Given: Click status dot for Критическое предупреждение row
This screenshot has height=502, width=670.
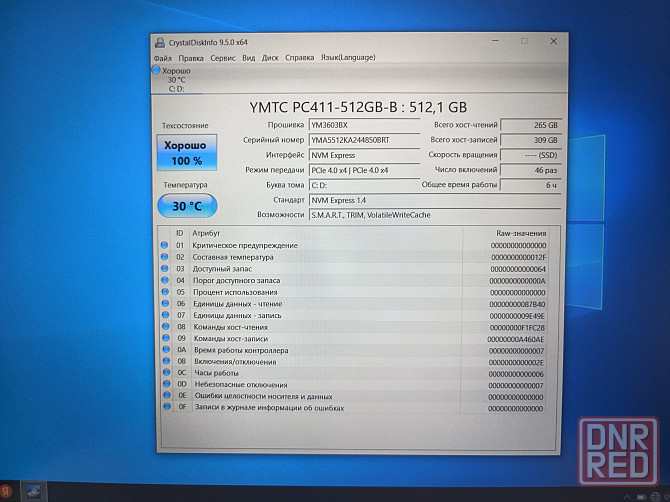Looking at the screenshot, I should click(165, 245).
